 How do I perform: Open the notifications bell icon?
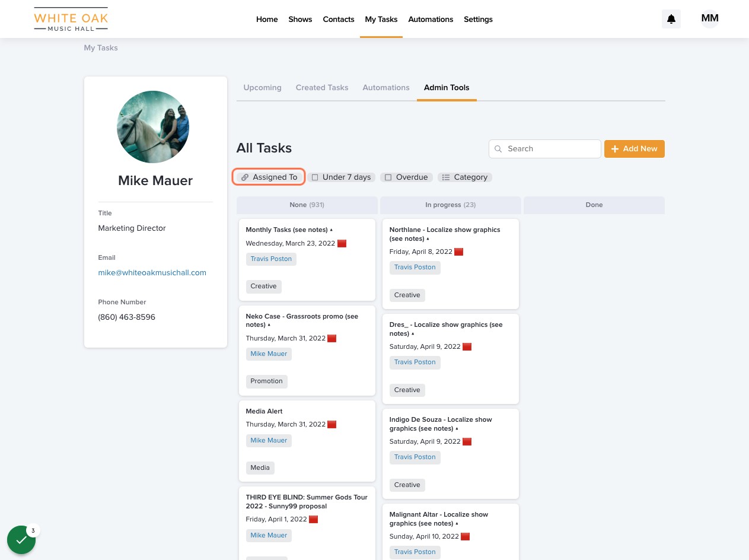[x=671, y=19]
